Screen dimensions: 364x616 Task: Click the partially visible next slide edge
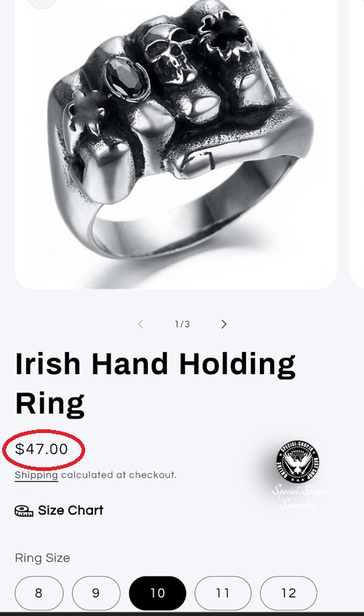[357, 144]
